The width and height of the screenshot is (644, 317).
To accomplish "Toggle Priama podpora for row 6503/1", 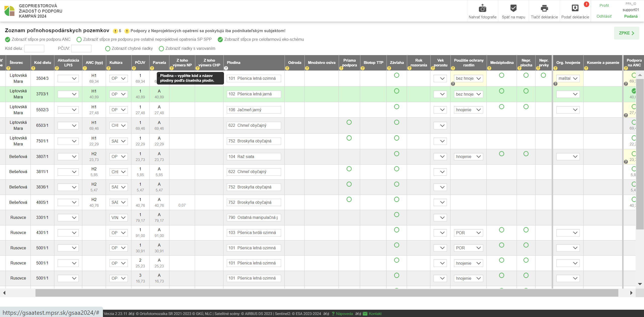I will [x=349, y=122].
